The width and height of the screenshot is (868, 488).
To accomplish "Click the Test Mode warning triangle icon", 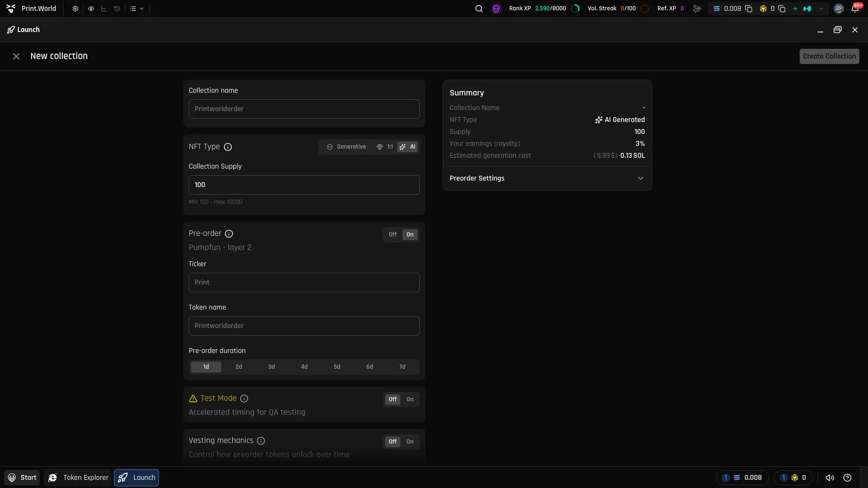I will (x=193, y=399).
